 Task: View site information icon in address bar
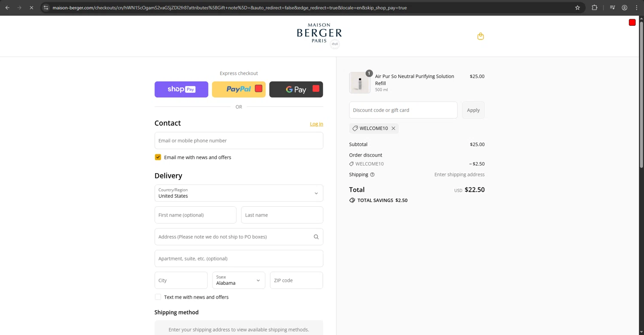[x=46, y=8]
